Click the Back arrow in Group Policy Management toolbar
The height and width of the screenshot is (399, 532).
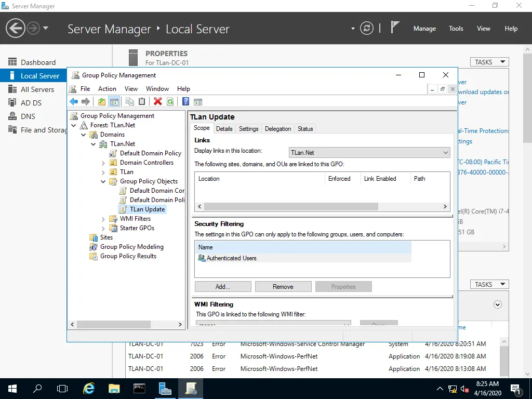[x=74, y=101]
